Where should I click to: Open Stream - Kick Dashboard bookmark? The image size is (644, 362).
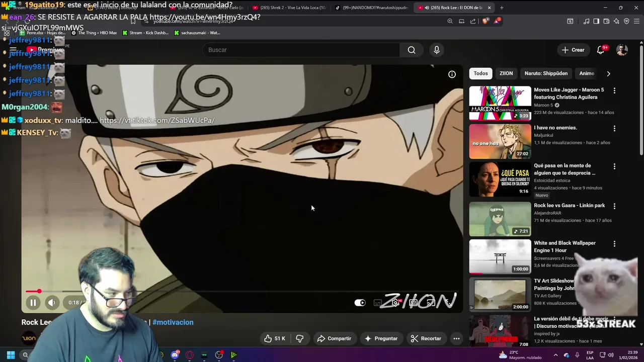[145, 33]
